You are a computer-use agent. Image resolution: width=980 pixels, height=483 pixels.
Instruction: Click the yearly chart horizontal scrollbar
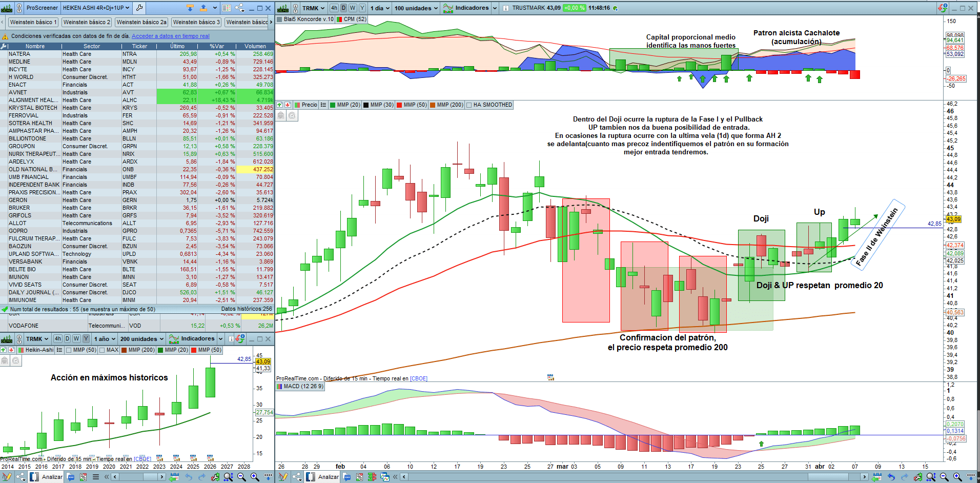pos(139,477)
